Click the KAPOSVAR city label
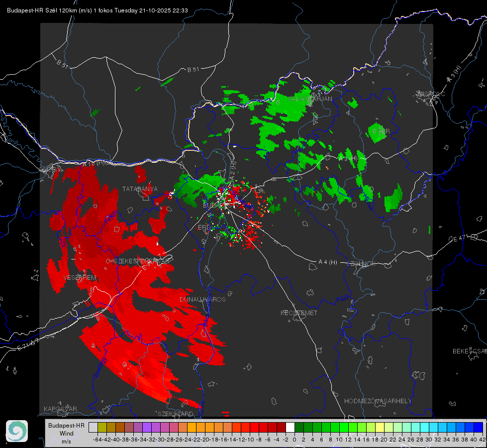The height and width of the screenshot is (448, 487). [x=60, y=409]
